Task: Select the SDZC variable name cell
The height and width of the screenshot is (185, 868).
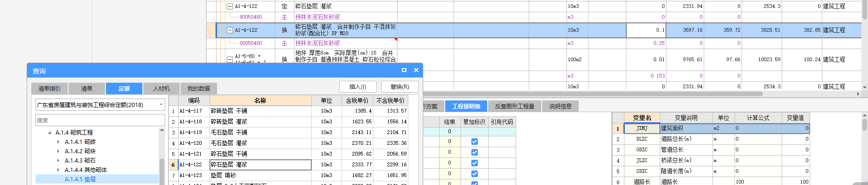Action: [642, 171]
